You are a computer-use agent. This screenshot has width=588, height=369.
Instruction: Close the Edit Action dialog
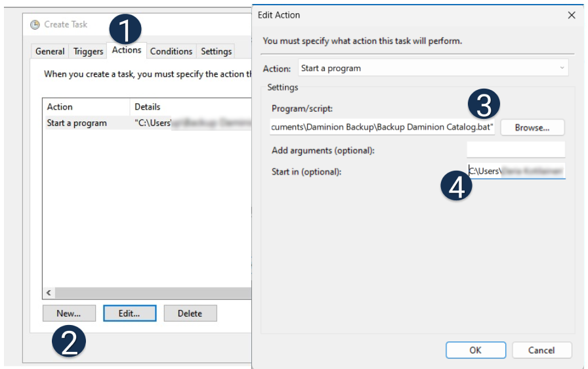[x=571, y=15]
